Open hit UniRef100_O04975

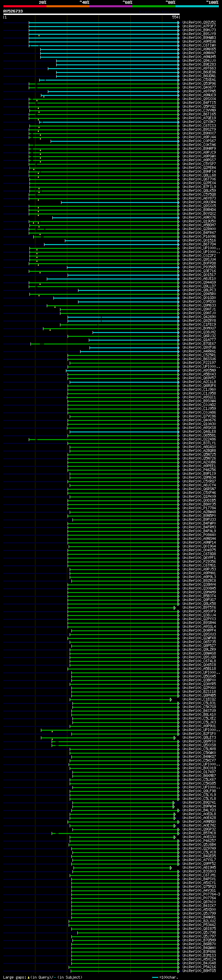199,550
